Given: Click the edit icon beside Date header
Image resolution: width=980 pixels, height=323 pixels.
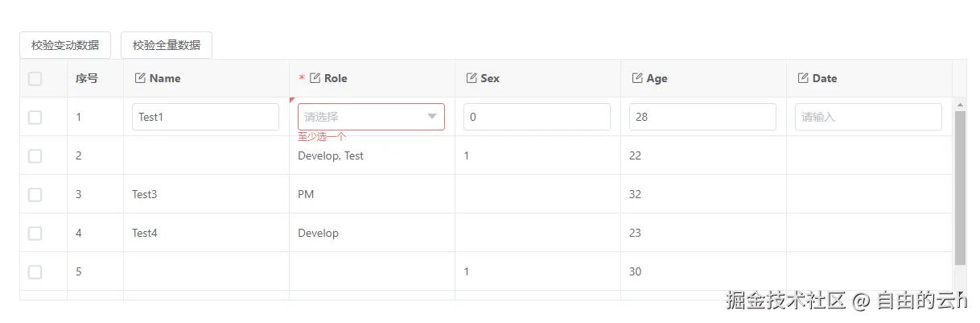Looking at the screenshot, I should pos(803,78).
